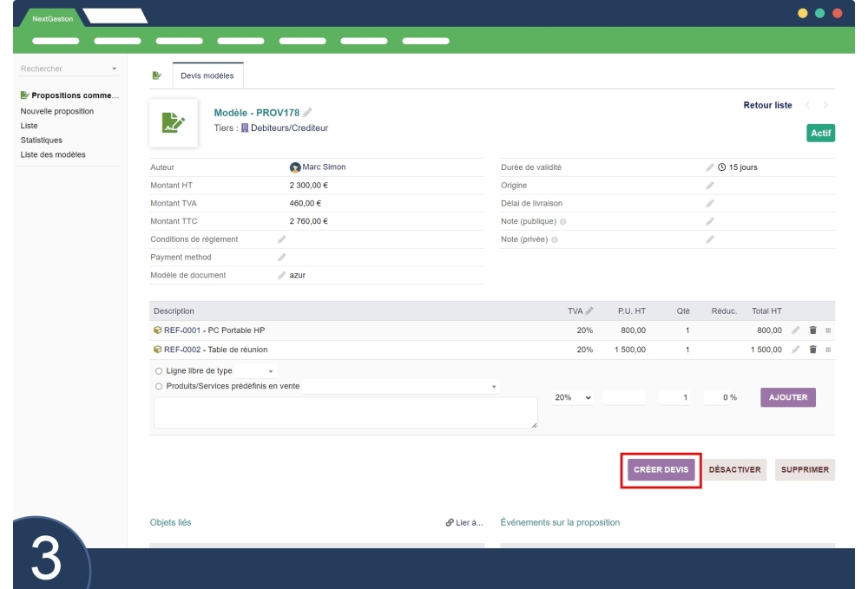Open Nouvelle proposition in sidebar

coord(57,111)
